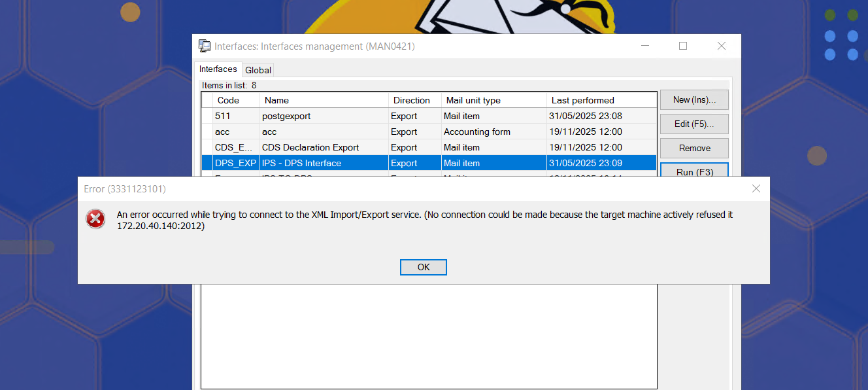Image resolution: width=868 pixels, height=390 pixels.
Task: Select the Interfaces tab
Action: coord(218,69)
